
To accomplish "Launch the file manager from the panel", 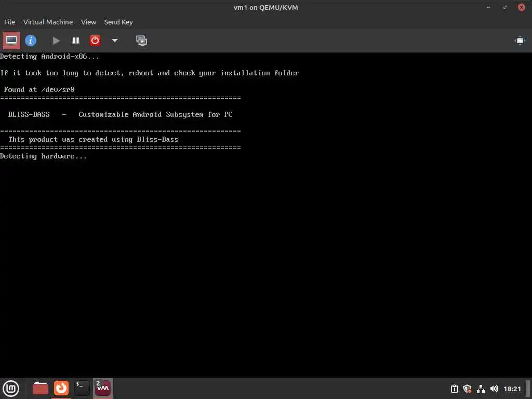I will (41, 388).
